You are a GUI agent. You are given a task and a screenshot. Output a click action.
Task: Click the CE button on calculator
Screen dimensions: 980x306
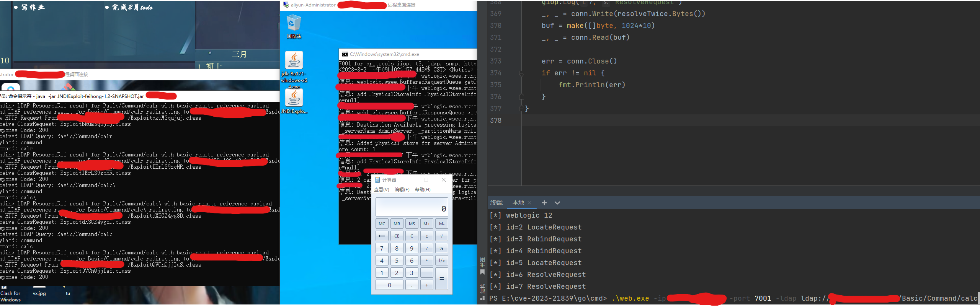coord(397,236)
